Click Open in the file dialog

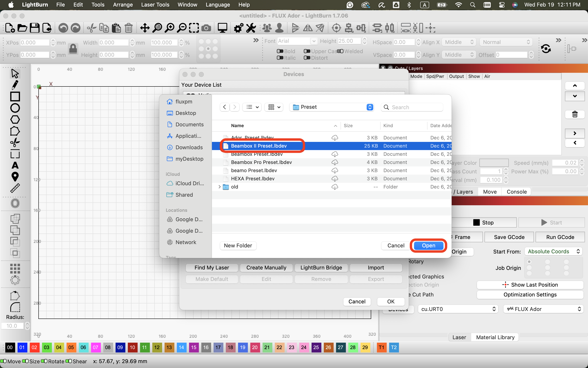tap(428, 246)
